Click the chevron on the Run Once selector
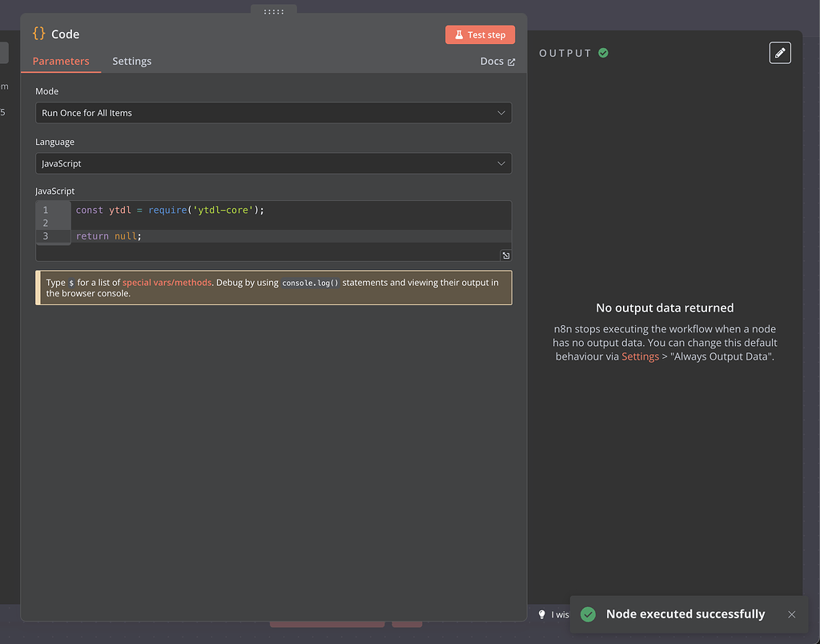The image size is (820, 644). coord(501,112)
